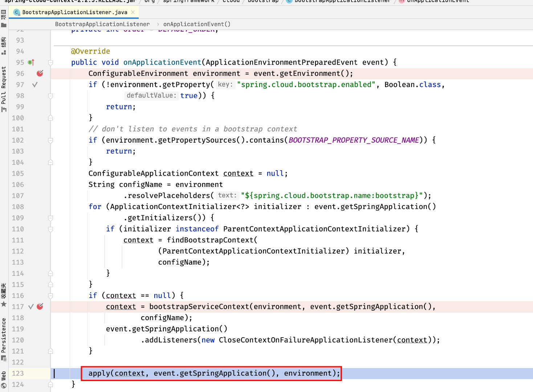The width and height of the screenshot is (533, 392).
Task: Click the text: parameter hint on line 107
Action: [x=227, y=195]
